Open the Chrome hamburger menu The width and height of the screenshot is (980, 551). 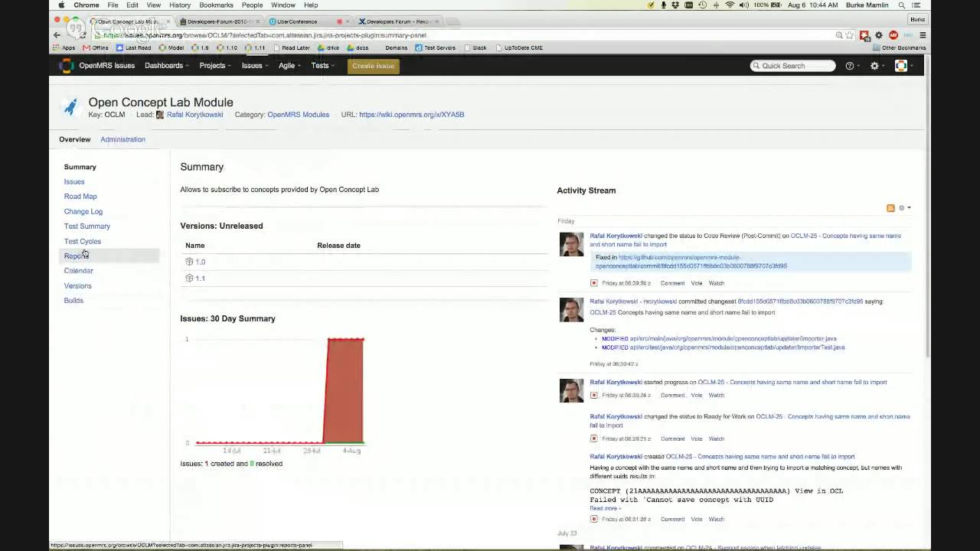click(923, 35)
